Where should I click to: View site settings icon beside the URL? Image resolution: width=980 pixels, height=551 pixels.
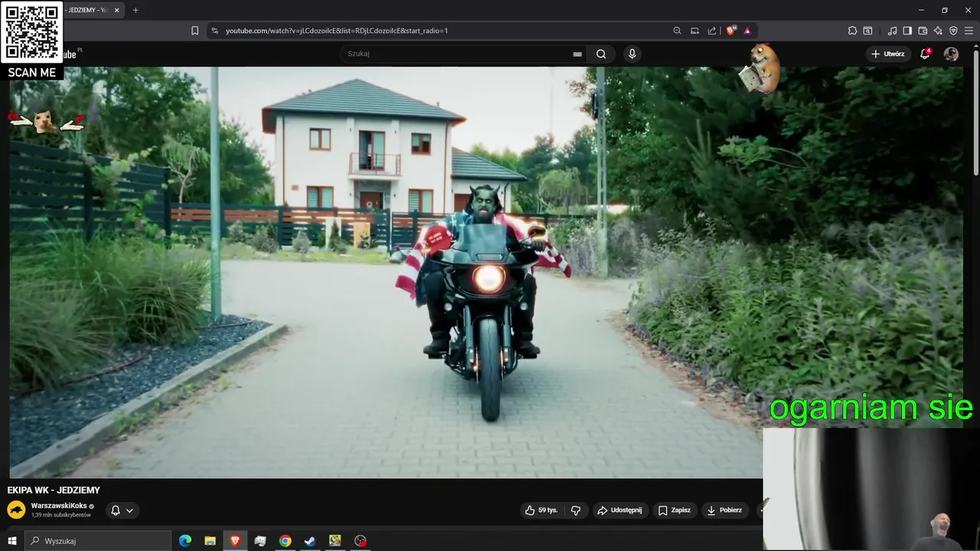[214, 31]
